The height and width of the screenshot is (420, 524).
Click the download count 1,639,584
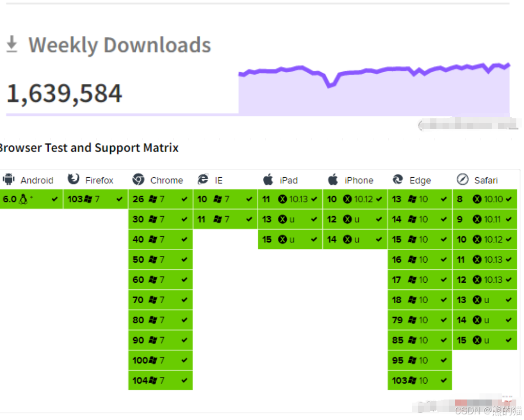coord(65,93)
